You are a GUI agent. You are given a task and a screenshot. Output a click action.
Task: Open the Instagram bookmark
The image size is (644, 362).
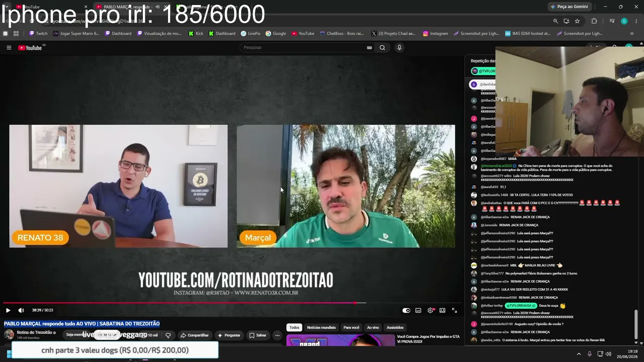point(435,34)
